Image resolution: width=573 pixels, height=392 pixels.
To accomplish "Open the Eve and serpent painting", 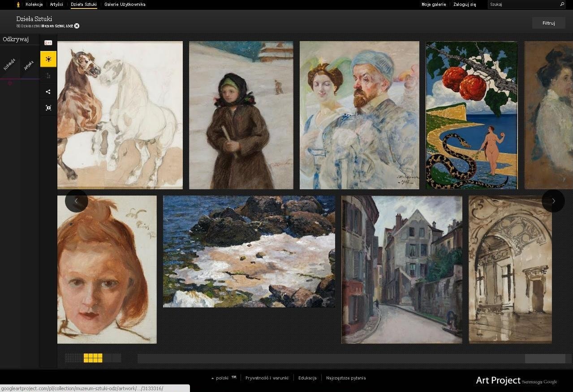I will click(472, 115).
